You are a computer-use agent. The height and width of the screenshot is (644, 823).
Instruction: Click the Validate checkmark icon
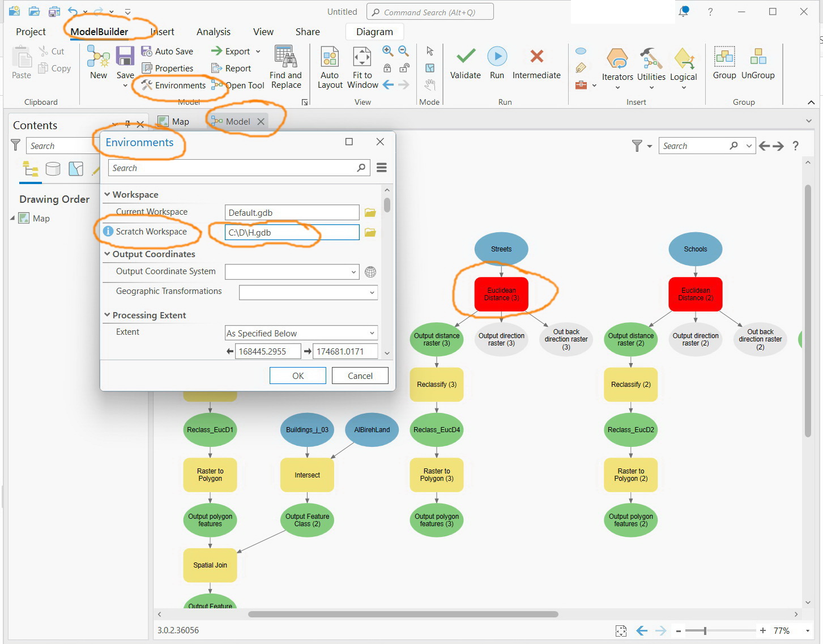pyautogui.click(x=466, y=56)
